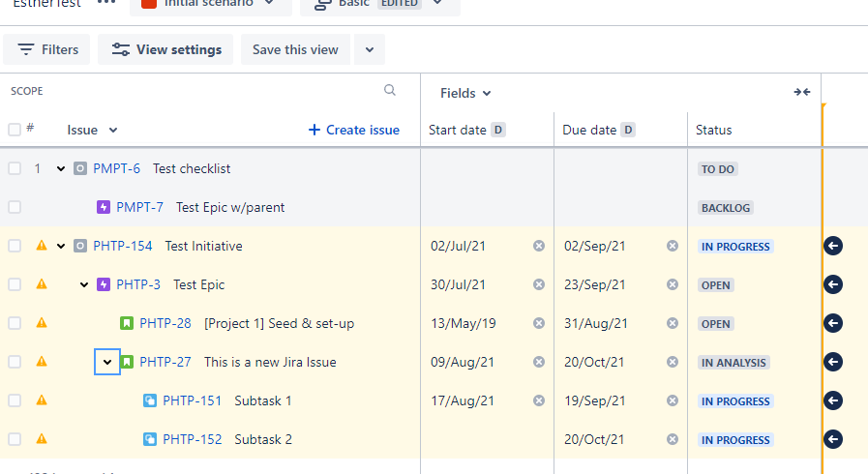Open the Fields dropdown

pos(465,93)
